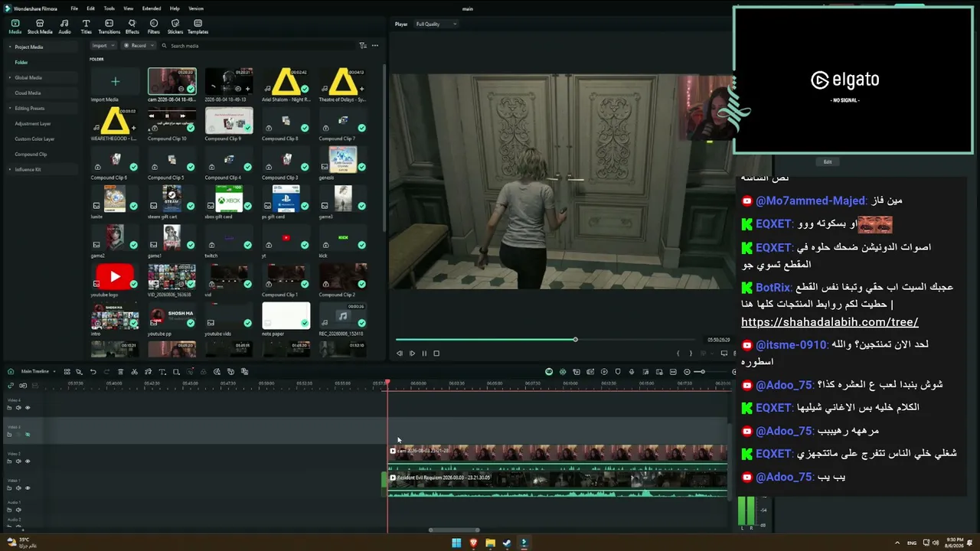
Task: Open the Titles panel
Action: [86, 27]
